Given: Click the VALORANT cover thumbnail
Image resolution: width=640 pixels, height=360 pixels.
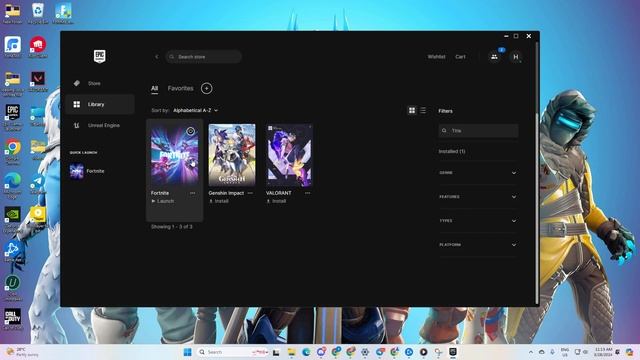Looking at the screenshot, I should [x=289, y=155].
